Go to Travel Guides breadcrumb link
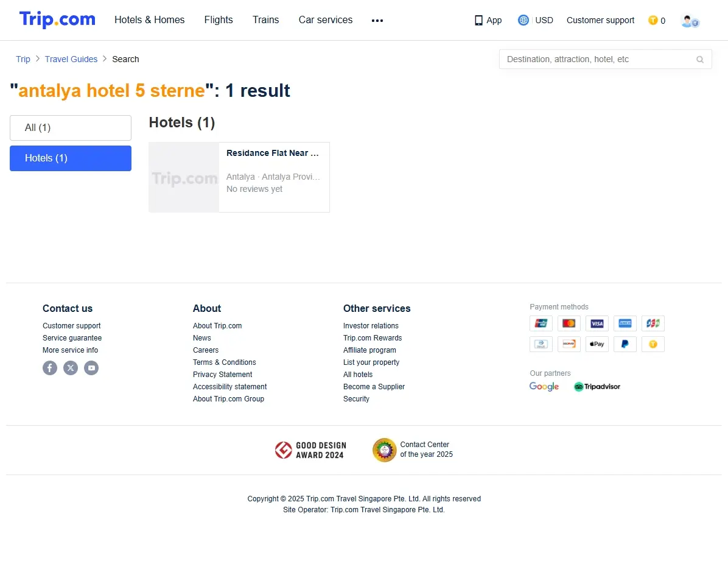The height and width of the screenshot is (561, 728). pyautogui.click(x=71, y=60)
